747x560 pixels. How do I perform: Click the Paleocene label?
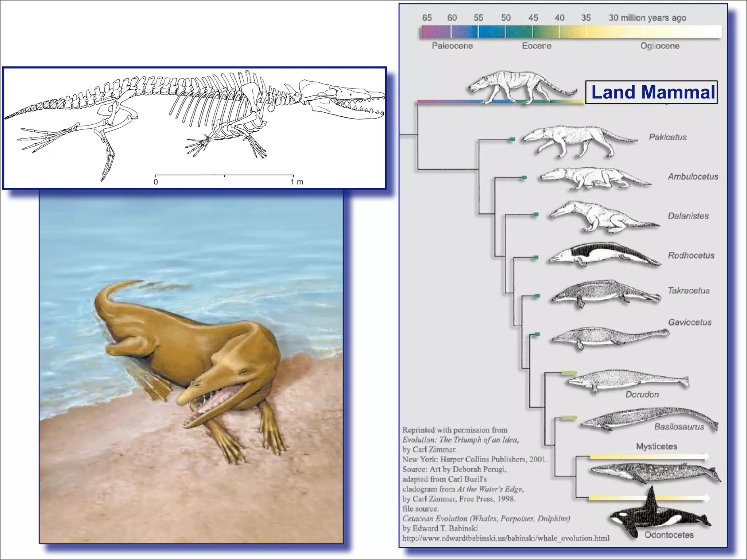pos(452,46)
